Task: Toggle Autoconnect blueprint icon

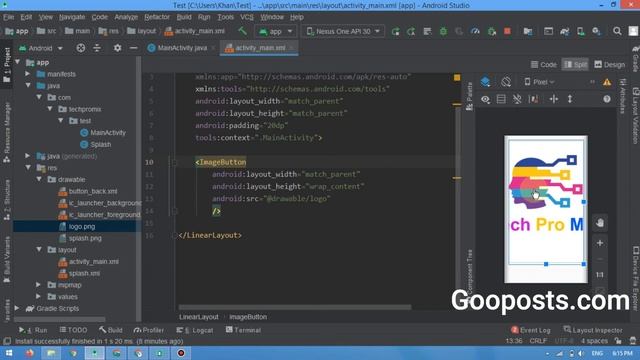Action: tap(501, 99)
